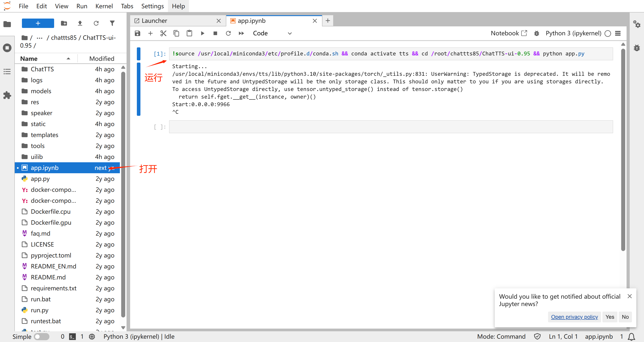Open the Running Terminals and Kernels panel
Image resolution: width=644 pixels, height=342 pixels.
[7, 48]
